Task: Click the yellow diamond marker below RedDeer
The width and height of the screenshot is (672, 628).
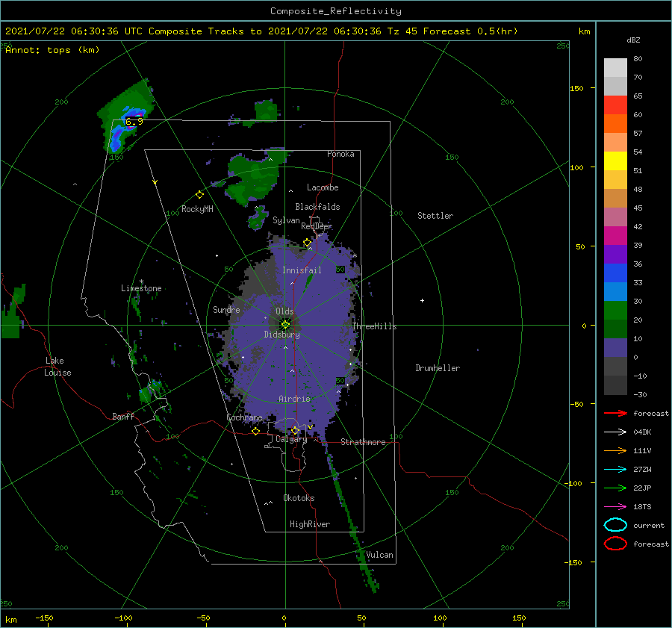Action: pos(307,243)
